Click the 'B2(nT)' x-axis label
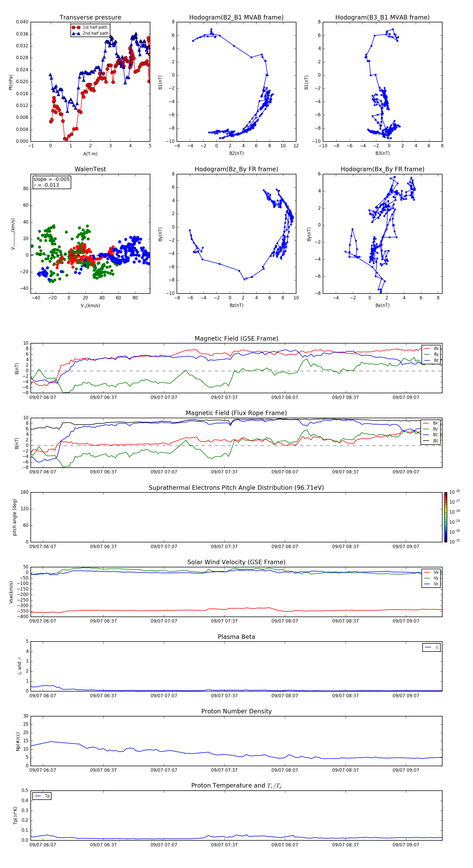 236,153
